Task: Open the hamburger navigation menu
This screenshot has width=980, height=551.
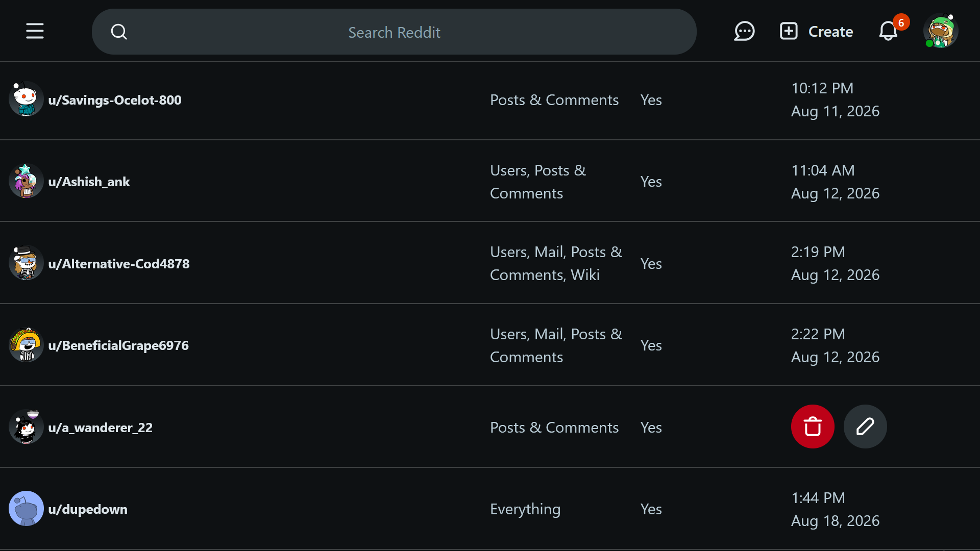Action: pyautogui.click(x=35, y=31)
